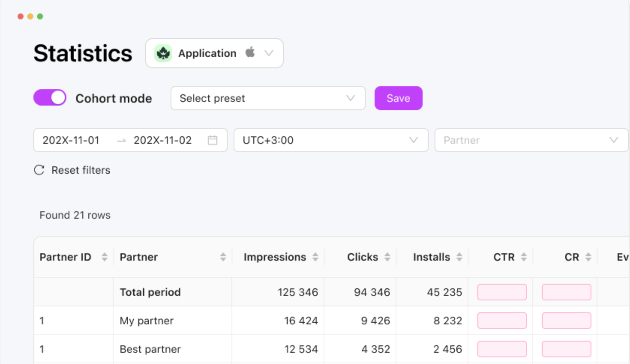Click the Reset filters link
This screenshot has width=630, height=364.
[81, 170]
